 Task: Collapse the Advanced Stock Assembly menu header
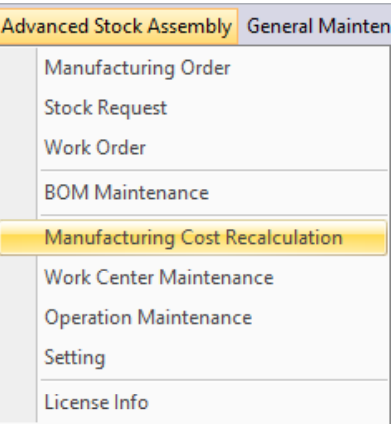pos(117,26)
